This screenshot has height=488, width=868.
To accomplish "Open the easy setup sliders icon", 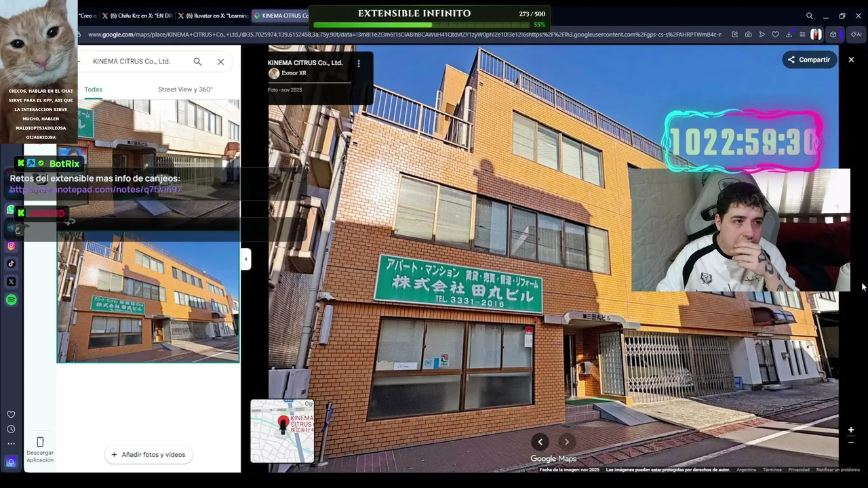I will (x=802, y=35).
